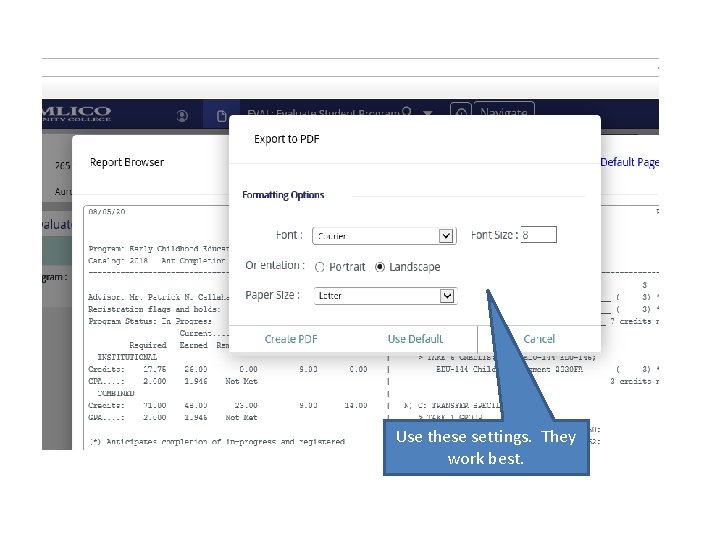720x540 pixels.
Task: Click the document page icon in header
Action: click(221, 116)
